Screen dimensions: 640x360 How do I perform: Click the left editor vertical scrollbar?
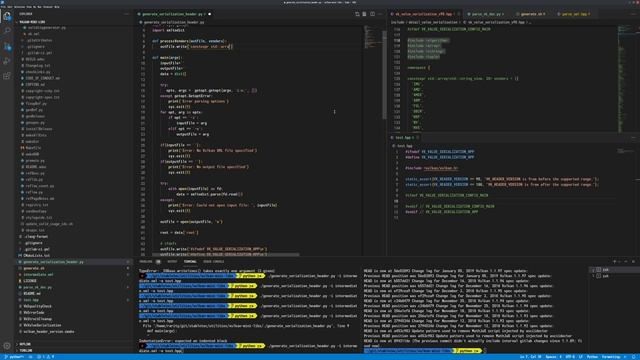point(384,75)
